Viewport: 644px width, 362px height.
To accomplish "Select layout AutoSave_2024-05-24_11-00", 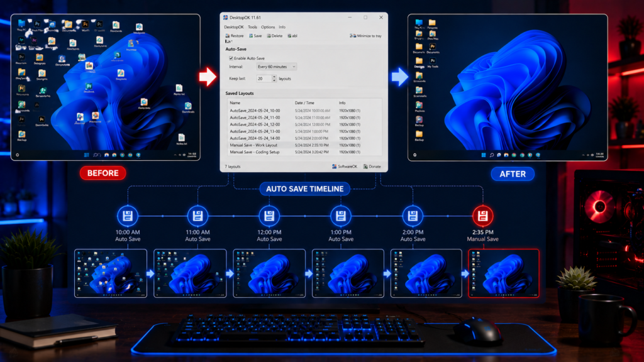I will (304, 118).
